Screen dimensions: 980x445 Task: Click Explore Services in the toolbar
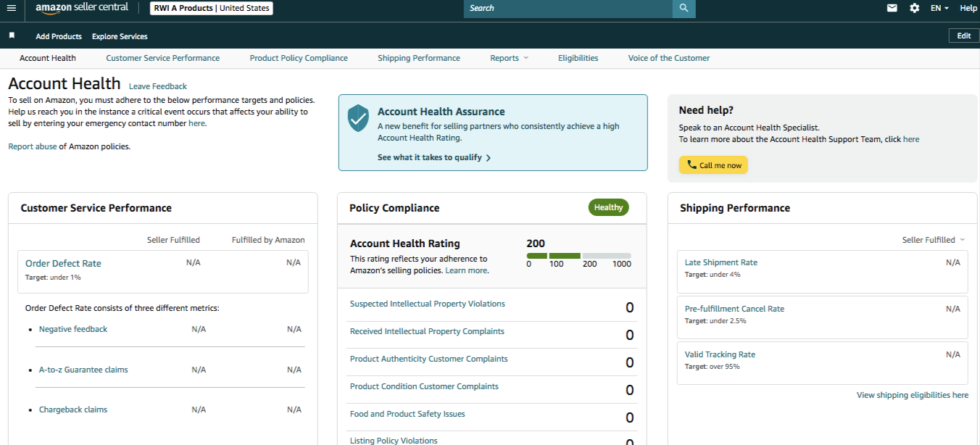pos(120,36)
